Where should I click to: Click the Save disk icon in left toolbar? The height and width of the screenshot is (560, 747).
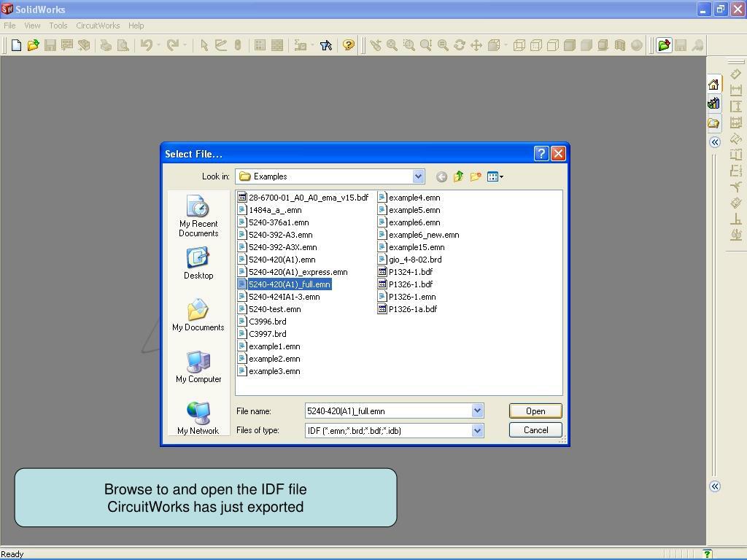tap(50, 45)
